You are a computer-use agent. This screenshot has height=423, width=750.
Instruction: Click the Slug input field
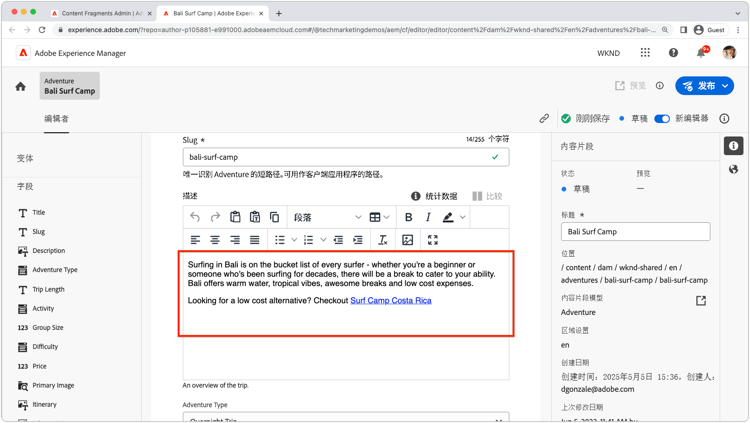click(346, 157)
